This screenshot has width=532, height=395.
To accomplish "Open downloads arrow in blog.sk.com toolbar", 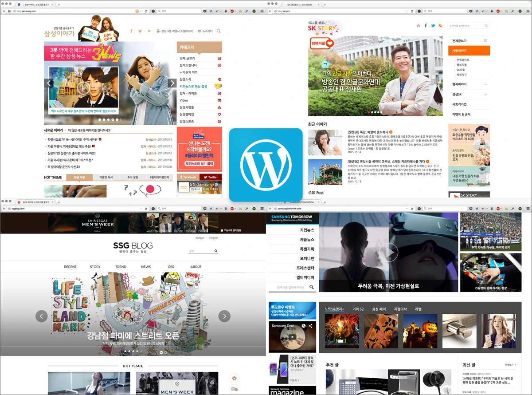I will pos(492,11).
